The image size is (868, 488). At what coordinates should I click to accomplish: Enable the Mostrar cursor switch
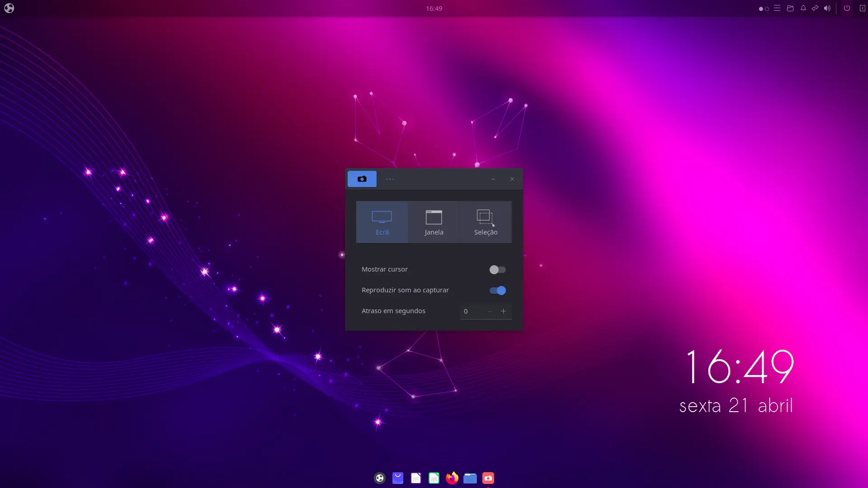[x=497, y=270]
